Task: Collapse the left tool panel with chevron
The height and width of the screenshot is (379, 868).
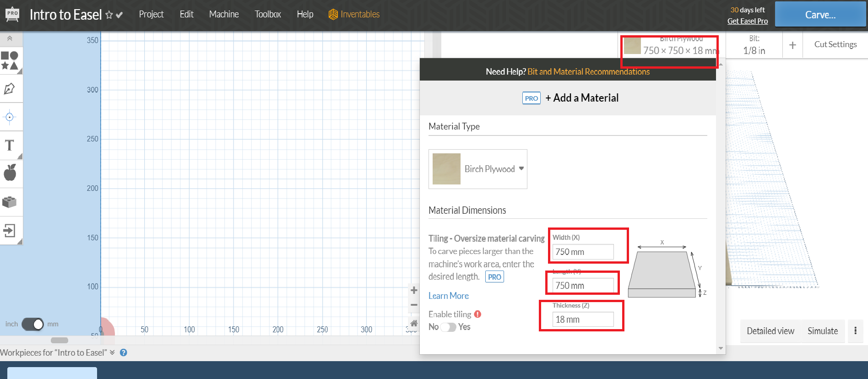Action: tap(10, 39)
